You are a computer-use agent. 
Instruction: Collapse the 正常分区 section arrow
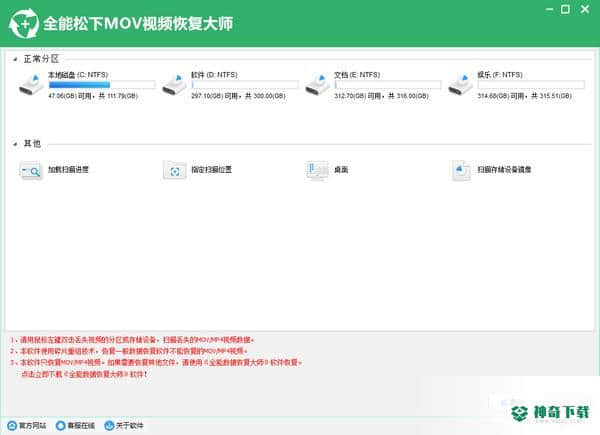[x=15, y=59]
